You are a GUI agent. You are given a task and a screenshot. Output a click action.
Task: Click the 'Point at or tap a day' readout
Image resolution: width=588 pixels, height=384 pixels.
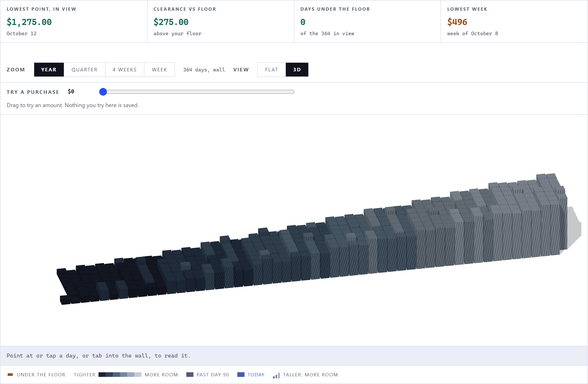tap(99, 356)
